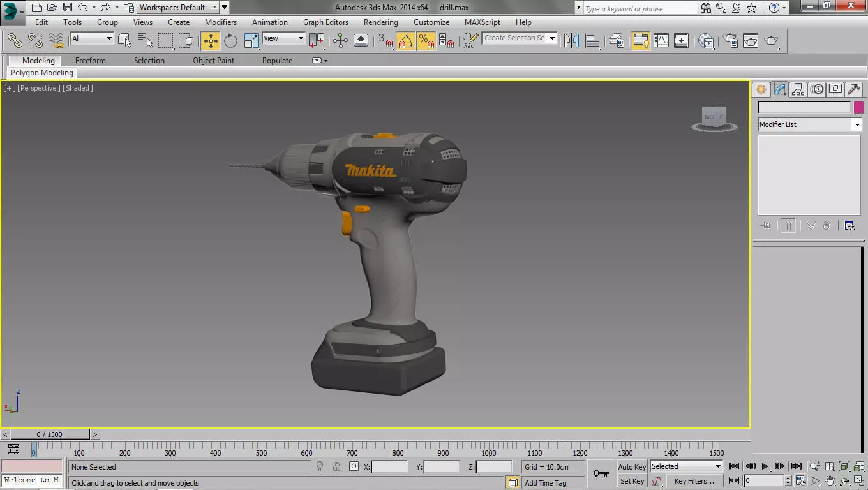This screenshot has height=490, width=868.
Task: Open a file using the folder icon
Action: 52,8
